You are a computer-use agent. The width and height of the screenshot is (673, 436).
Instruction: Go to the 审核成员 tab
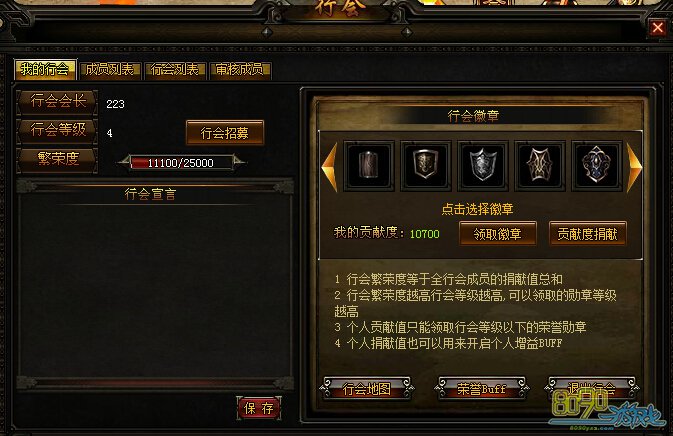pyautogui.click(x=240, y=70)
